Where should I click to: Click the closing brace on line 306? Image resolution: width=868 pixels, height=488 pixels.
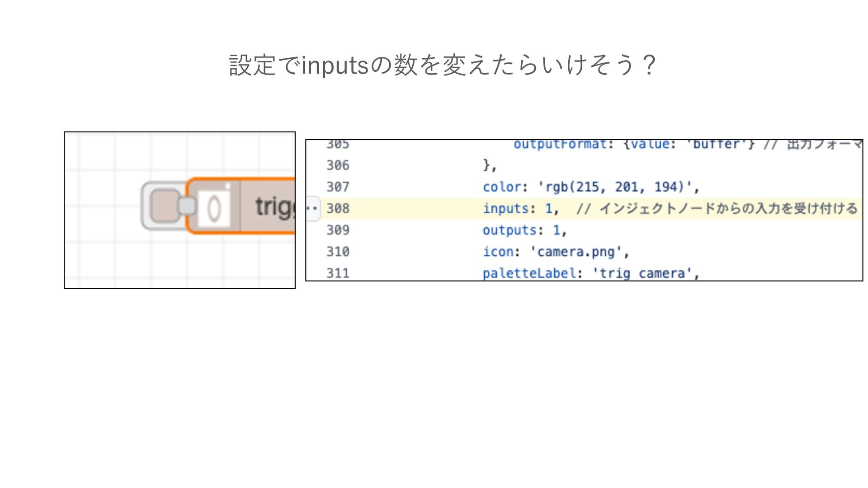486,164
